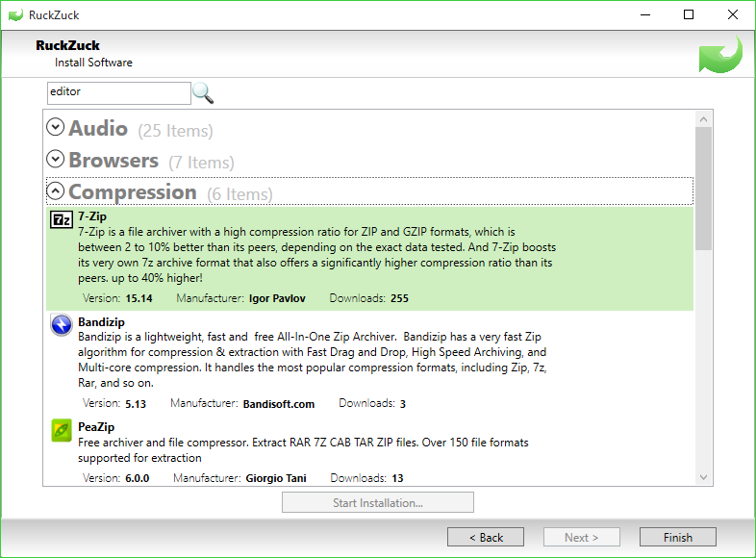Focus the search field containing editor
The height and width of the screenshot is (558, 756).
119,92
